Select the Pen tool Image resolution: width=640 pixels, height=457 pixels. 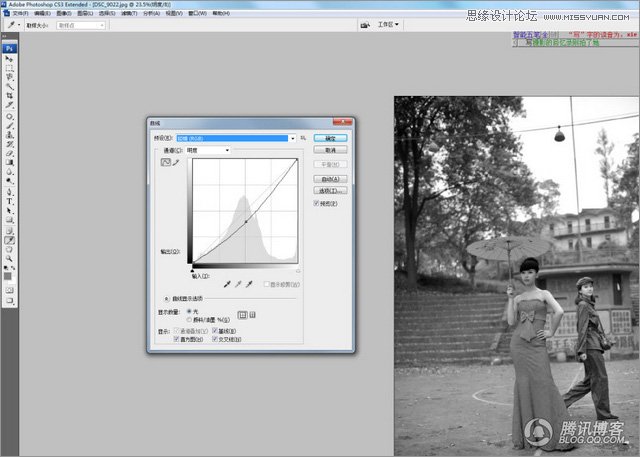click(x=9, y=192)
